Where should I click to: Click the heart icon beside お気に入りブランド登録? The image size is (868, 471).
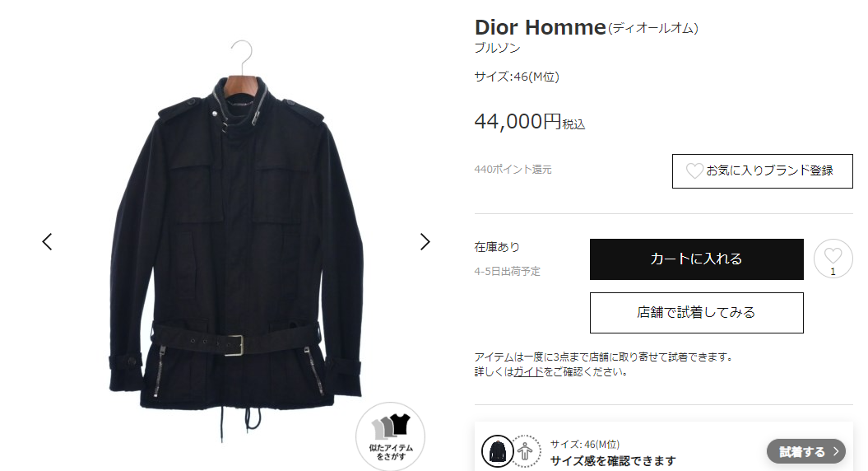click(x=694, y=170)
